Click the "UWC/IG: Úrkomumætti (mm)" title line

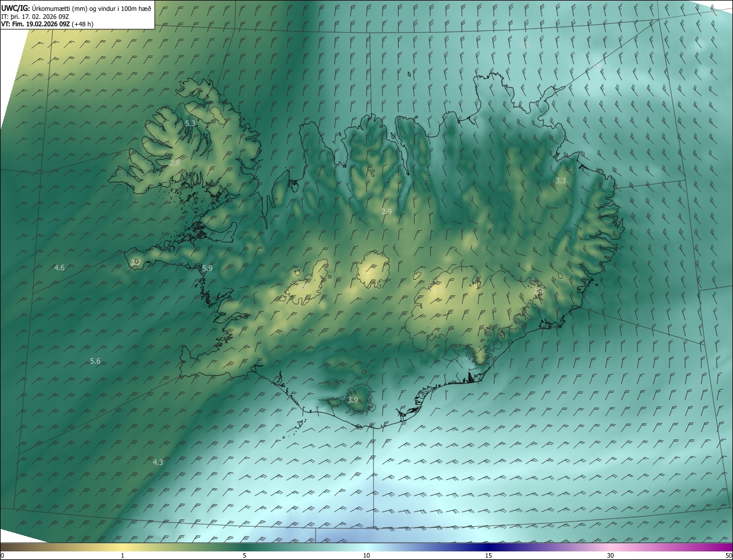(76, 8)
